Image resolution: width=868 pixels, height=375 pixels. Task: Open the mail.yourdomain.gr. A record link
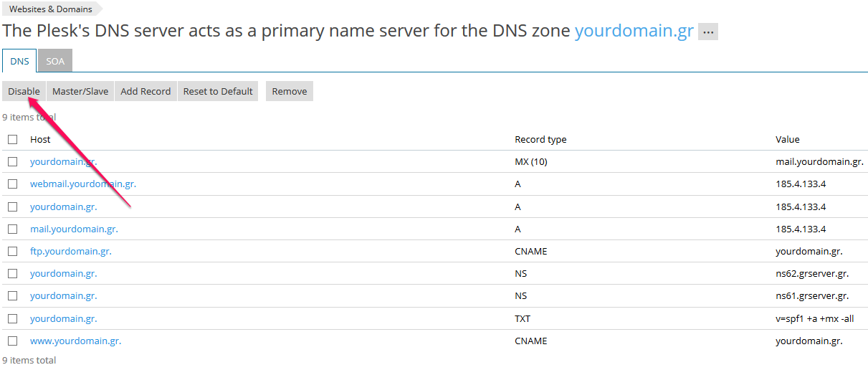click(x=74, y=229)
